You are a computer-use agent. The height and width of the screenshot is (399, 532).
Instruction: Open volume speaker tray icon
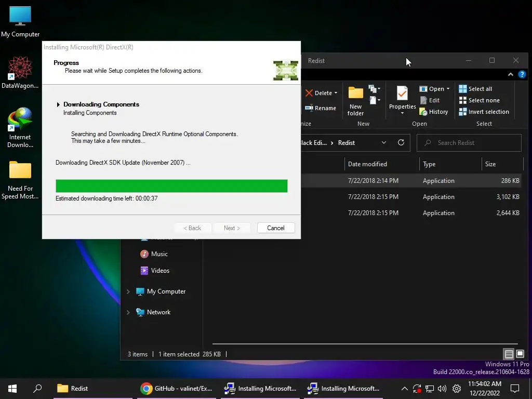pyautogui.click(x=442, y=389)
